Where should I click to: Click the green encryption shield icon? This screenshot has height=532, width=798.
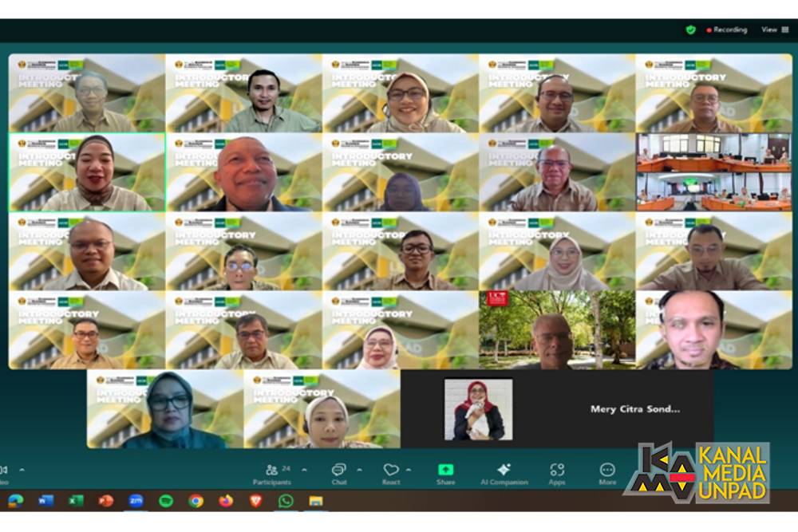[690, 30]
